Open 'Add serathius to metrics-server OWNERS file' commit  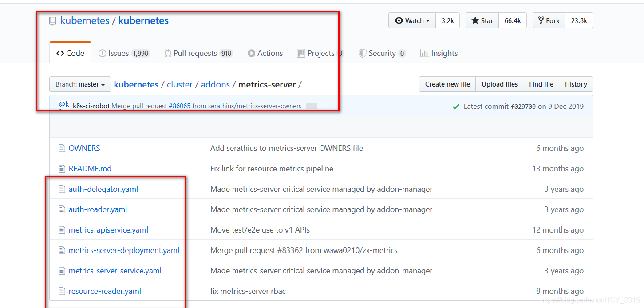[x=287, y=148]
